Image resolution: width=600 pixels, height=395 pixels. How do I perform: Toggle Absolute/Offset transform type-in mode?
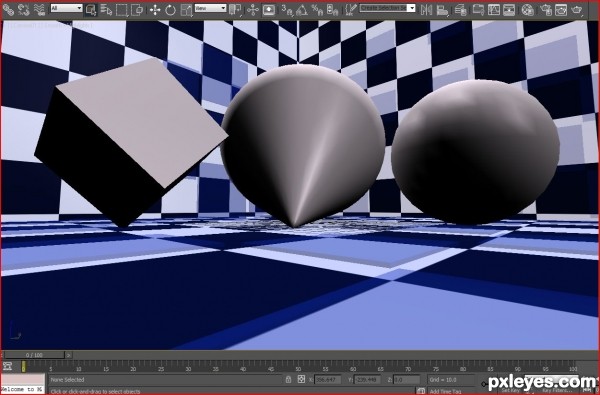(302, 379)
